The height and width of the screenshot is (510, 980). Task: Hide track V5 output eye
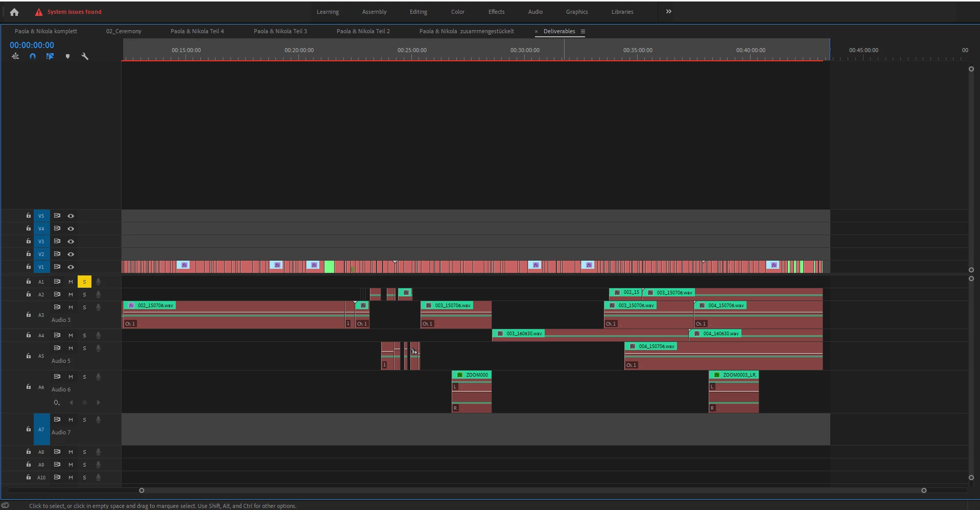71,216
